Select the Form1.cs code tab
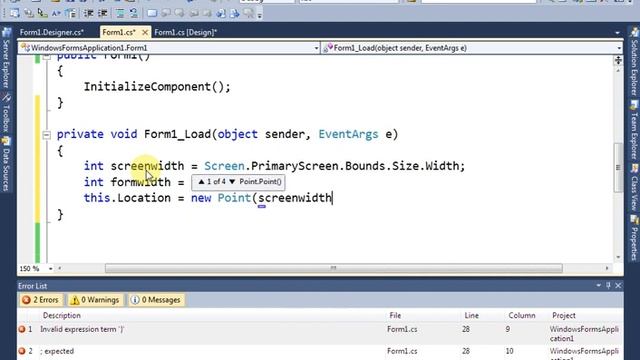This screenshot has width=640, height=360. (119, 32)
